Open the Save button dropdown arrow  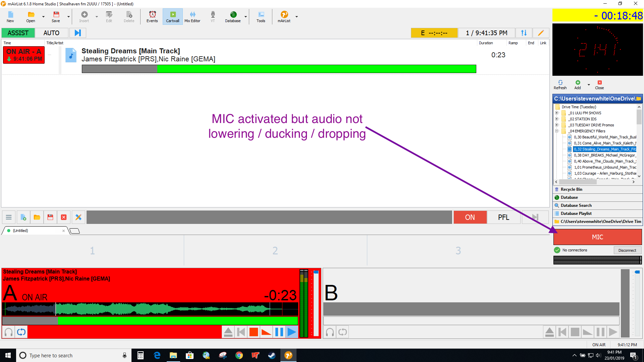coord(68,16)
